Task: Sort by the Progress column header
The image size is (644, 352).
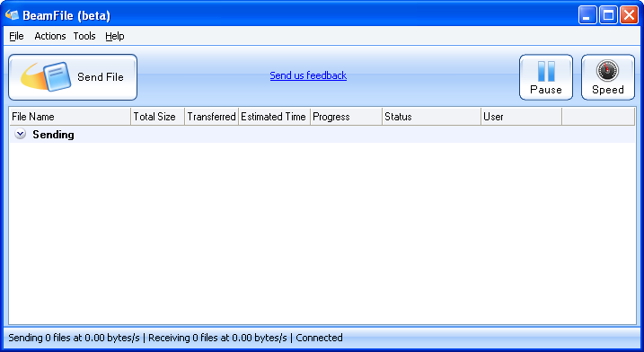Action: point(346,117)
